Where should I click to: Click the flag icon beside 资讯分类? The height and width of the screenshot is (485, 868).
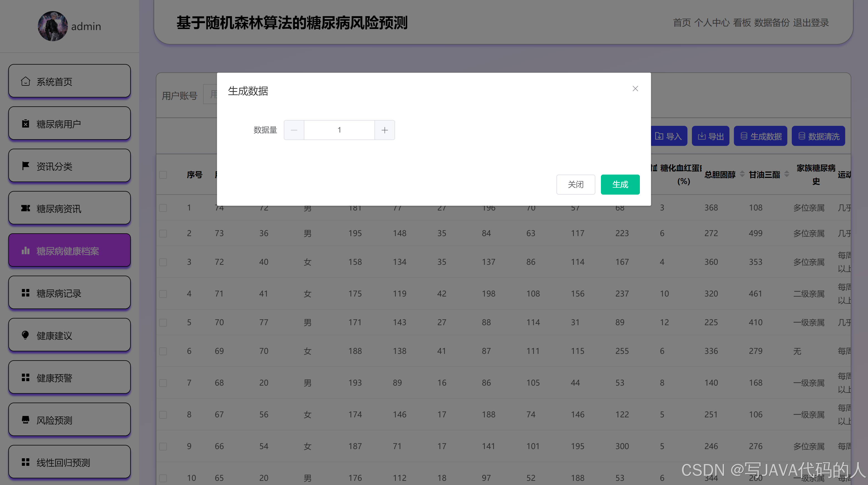26,166
